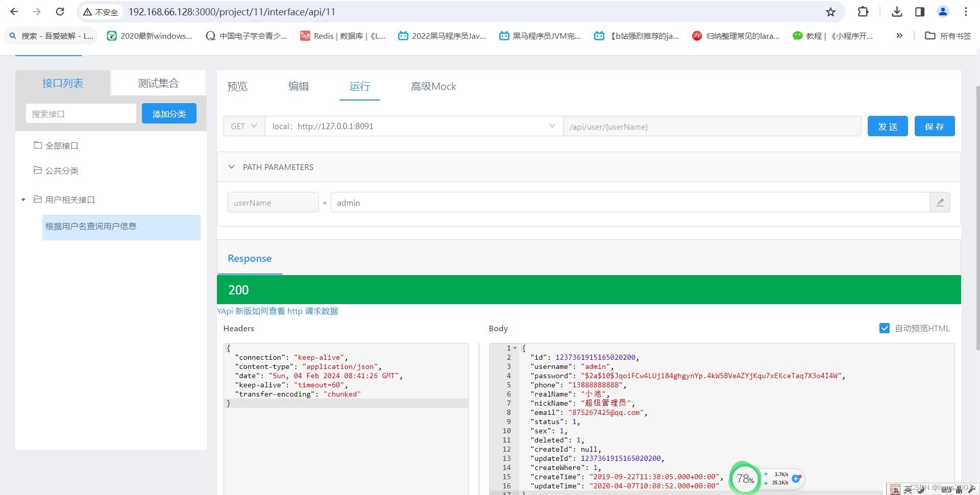Click the admin parameter value field
This screenshot has height=495, width=980.
630,202
